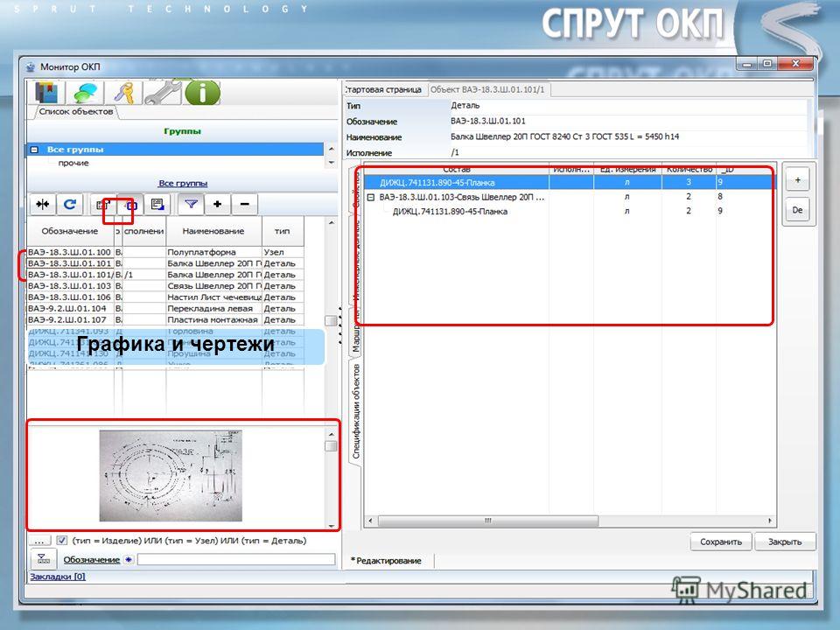The height and width of the screenshot is (630, 840).
Task: Click the table export toolbar icon
Action: [103, 204]
